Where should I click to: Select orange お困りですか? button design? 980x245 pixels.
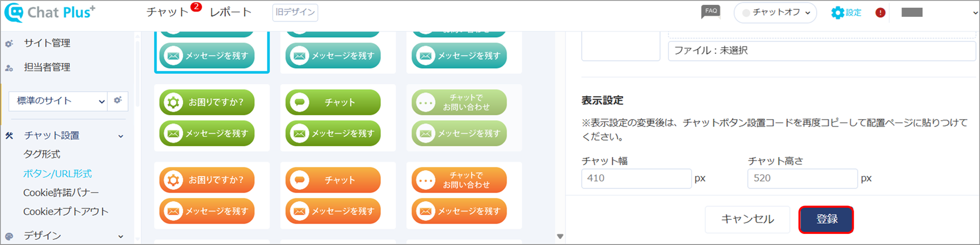click(x=207, y=180)
